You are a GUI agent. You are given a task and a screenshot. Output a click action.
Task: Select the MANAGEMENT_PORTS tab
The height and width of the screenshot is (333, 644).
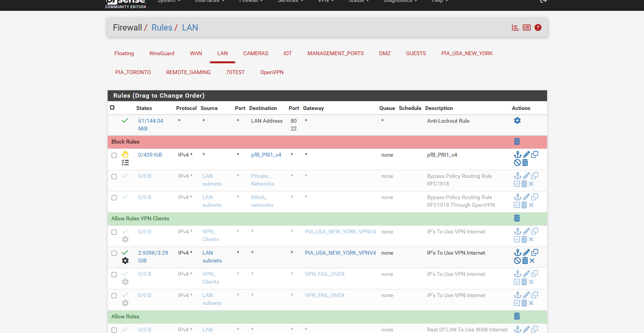336,53
